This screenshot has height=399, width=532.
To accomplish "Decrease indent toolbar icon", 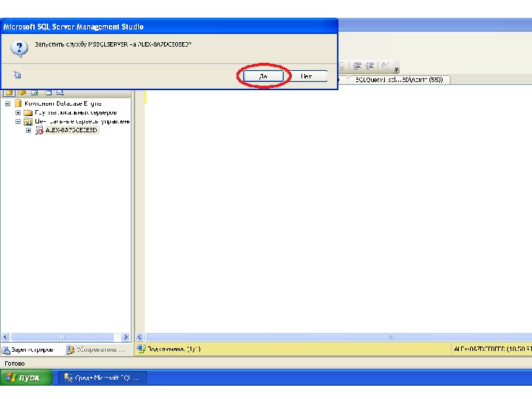I will (x=357, y=66).
